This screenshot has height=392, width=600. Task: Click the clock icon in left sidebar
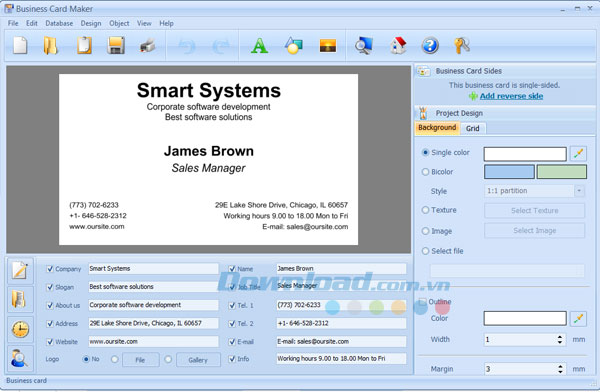click(20, 329)
